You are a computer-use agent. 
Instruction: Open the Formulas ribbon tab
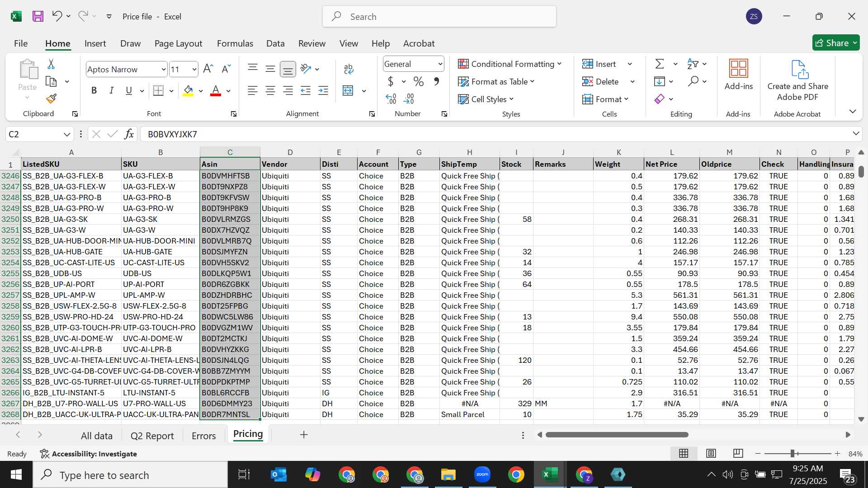click(235, 43)
